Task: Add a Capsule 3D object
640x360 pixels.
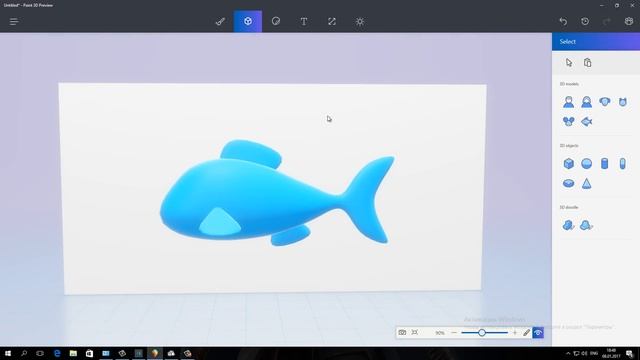Action: [x=622, y=164]
